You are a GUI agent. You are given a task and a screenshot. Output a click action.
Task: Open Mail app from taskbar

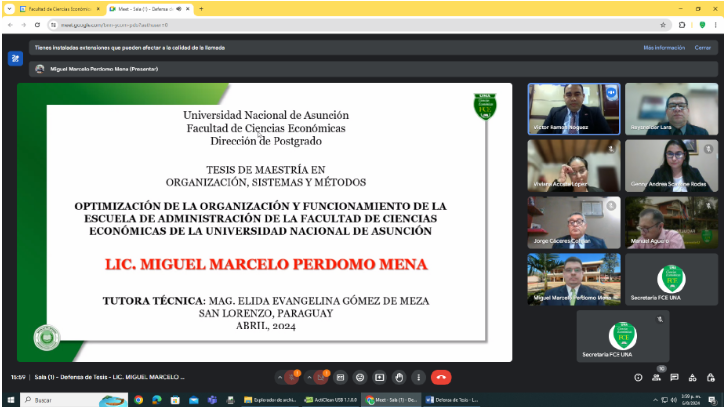[194, 400]
